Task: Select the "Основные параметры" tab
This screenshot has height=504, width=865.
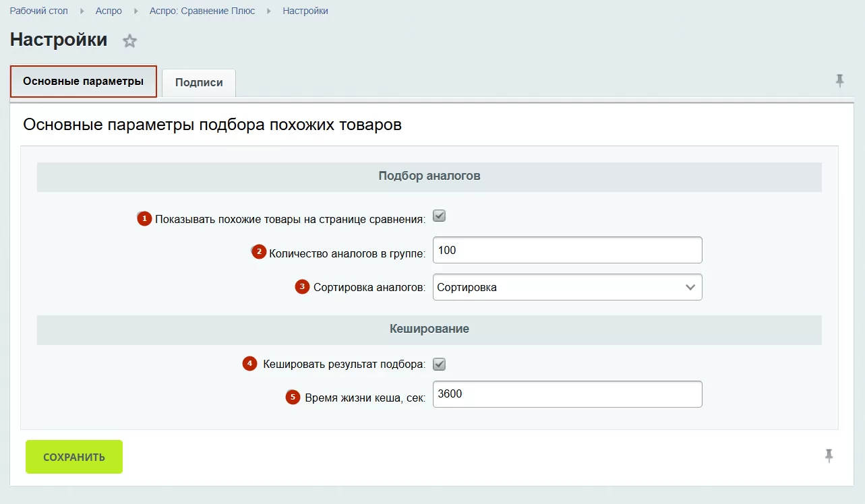Action: tap(84, 82)
